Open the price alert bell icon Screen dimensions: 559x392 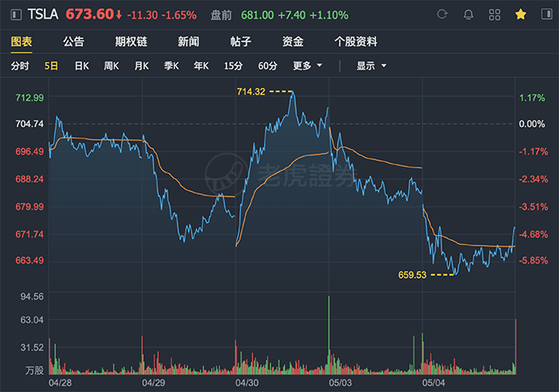469,15
